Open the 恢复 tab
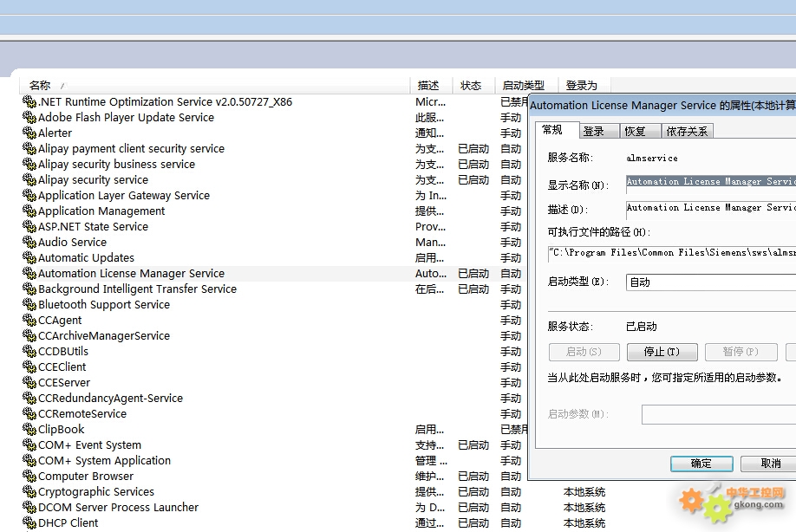Viewport: 796px width, 532px height. [x=640, y=132]
